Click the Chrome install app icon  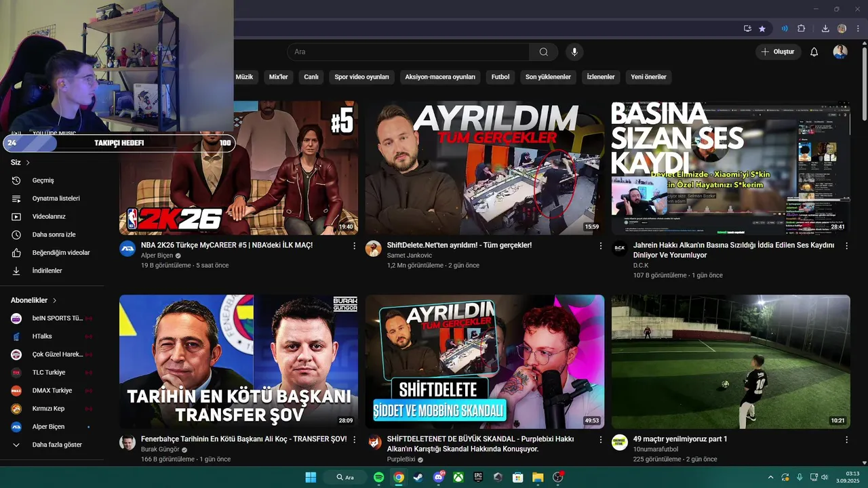pos(747,28)
